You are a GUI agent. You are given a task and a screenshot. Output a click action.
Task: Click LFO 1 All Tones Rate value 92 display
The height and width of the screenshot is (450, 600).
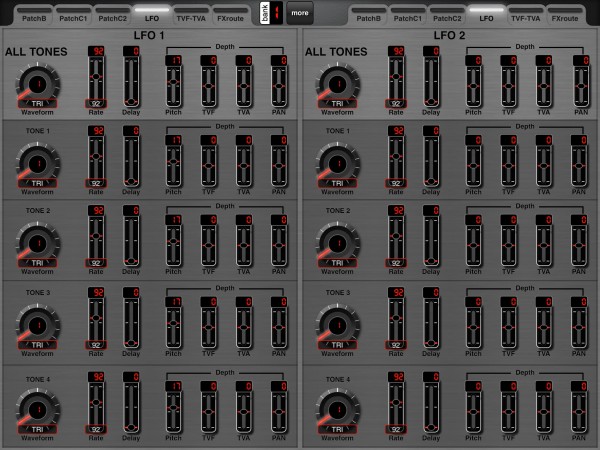pyautogui.click(x=96, y=51)
